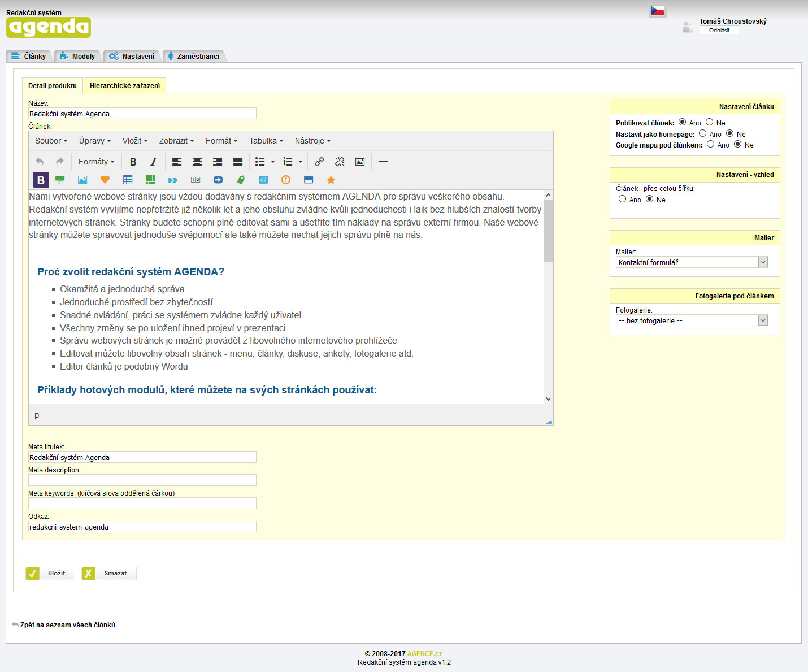
Task: Select Ne for Článek přes celou šířku
Action: (650, 199)
